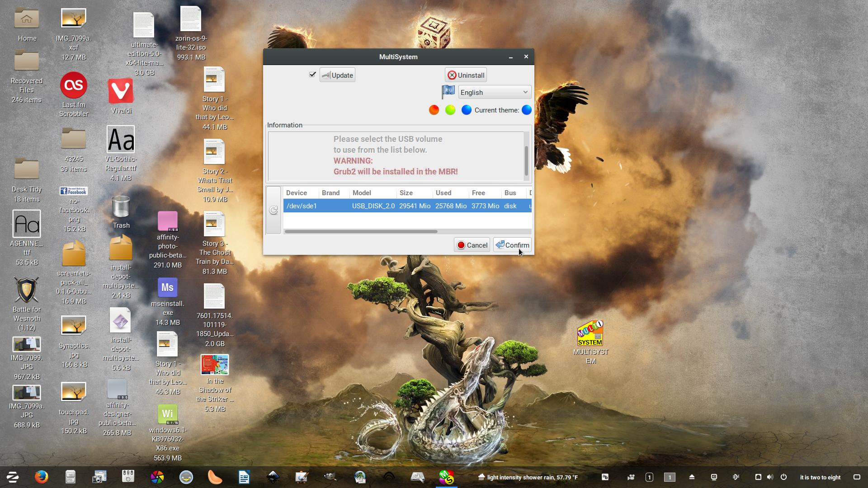Viewport: 868px width, 488px height.
Task: Open the MULTISYSTEM desktop icon
Action: (x=590, y=333)
